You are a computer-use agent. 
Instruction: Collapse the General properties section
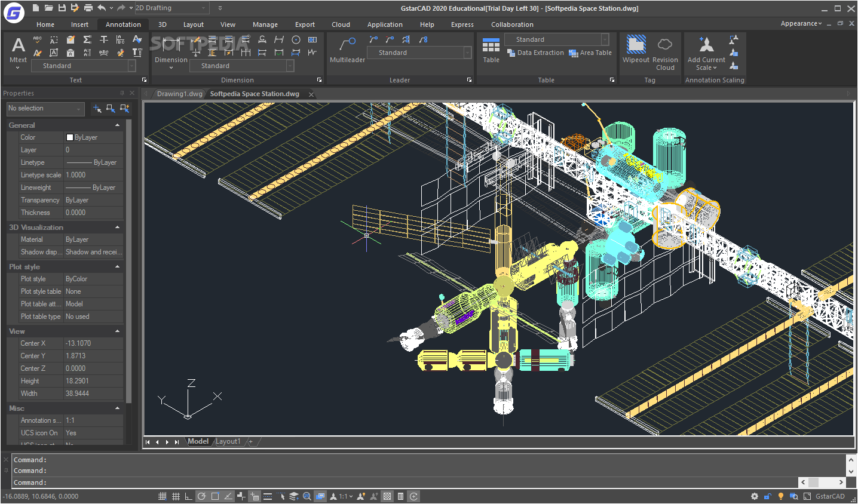117,125
